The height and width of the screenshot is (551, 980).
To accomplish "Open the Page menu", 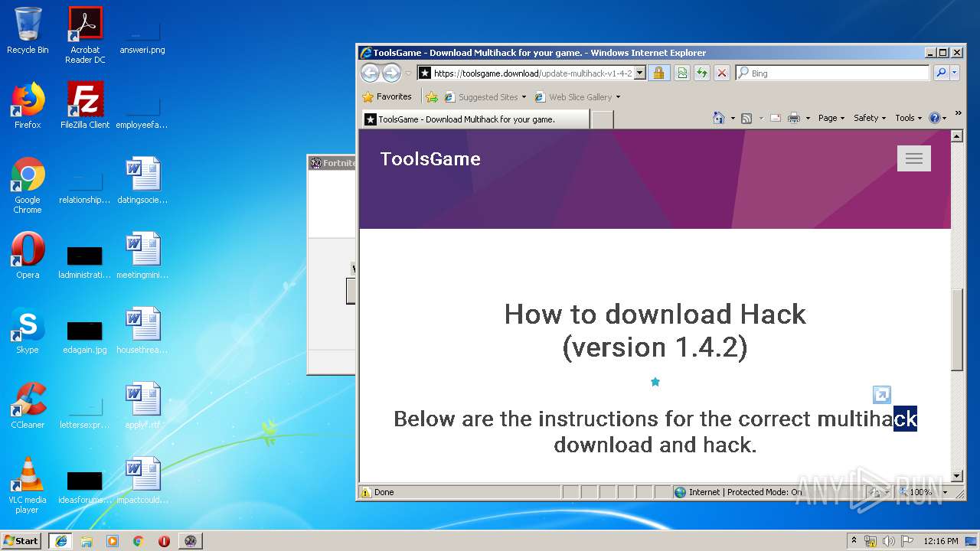I will tap(831, 118).
